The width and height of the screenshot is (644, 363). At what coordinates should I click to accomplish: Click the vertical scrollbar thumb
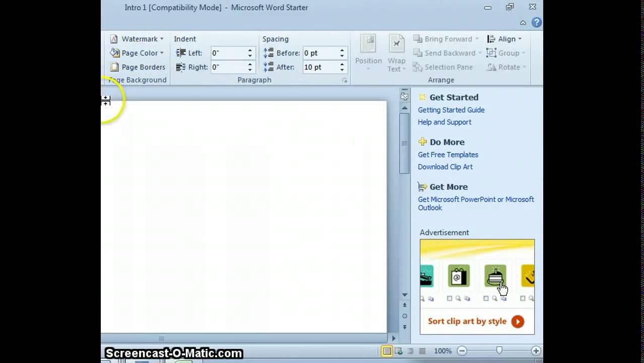pyautogui.click(x=404, y=143)
